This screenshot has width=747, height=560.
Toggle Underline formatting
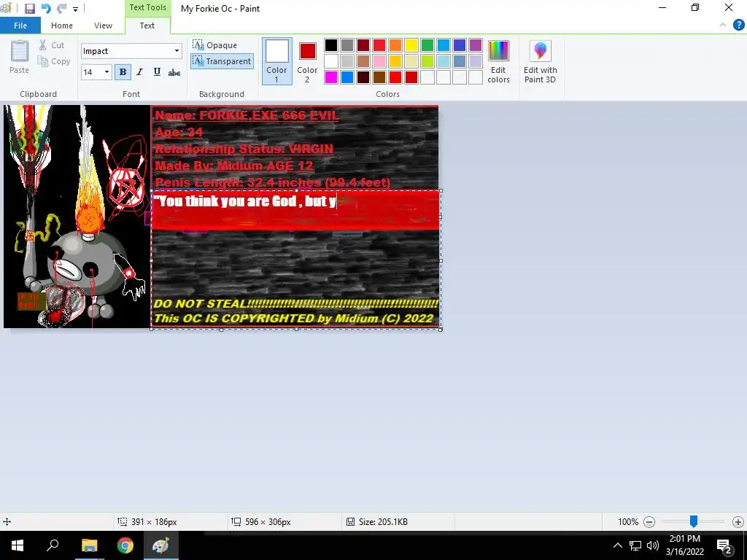pyautogui.click(x=157, y=72)
